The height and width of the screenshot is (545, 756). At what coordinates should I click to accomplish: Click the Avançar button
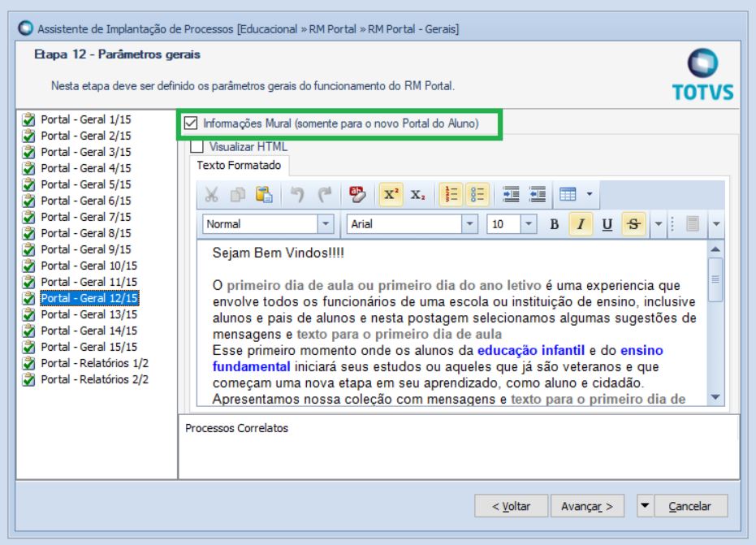coord(587,506)
